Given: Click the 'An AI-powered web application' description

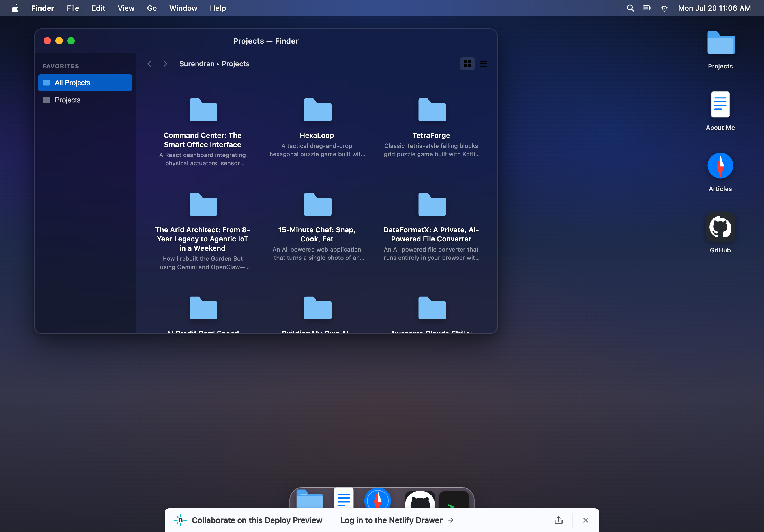Looking at the screenshot, I should coord(318,254).
